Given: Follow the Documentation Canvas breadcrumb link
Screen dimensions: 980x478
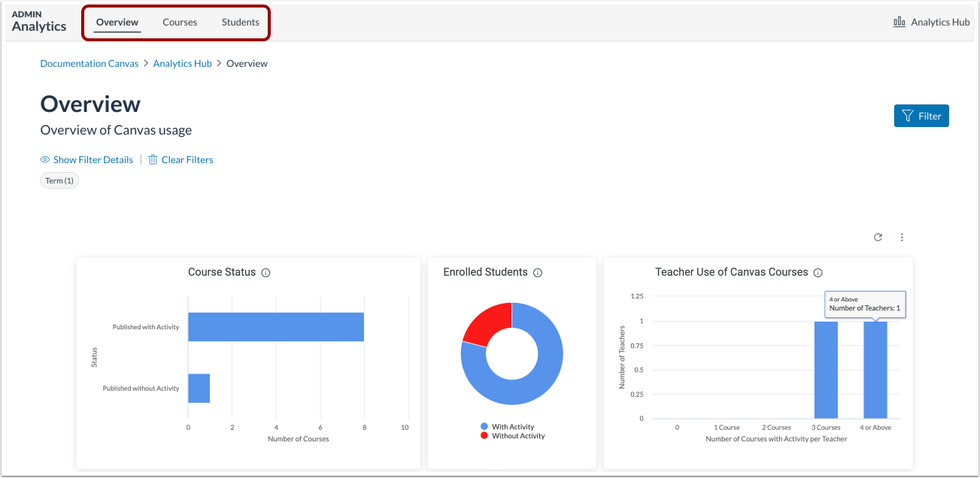Looking at the screenshot, I should coord(89,63).
